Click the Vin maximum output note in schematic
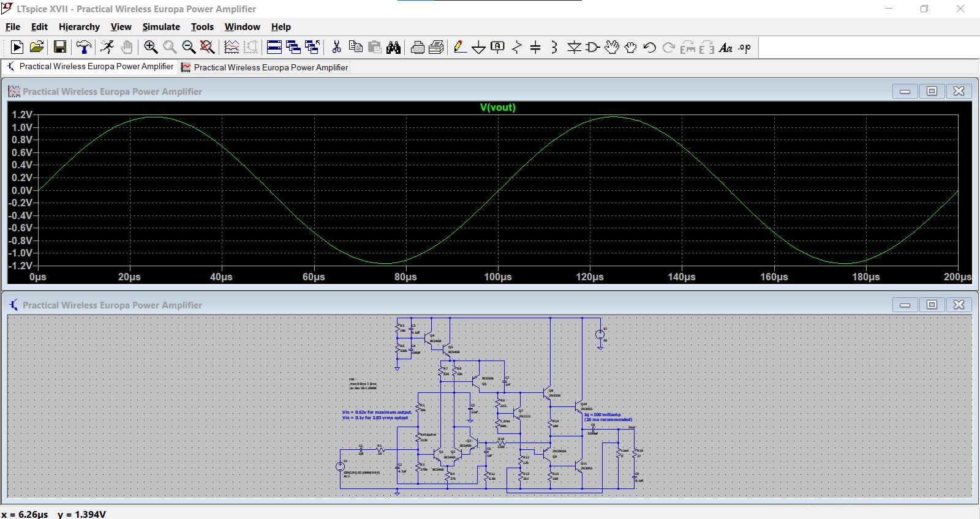Viewport: 980px width, 519px height. (x=377, y=413)
